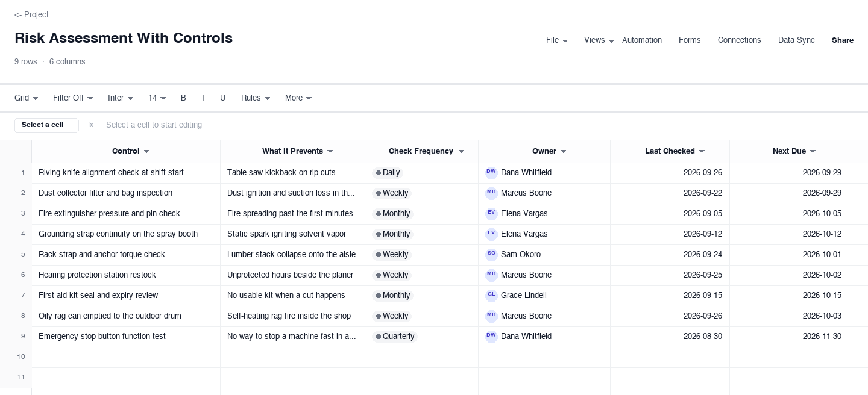Select cell 'Hearing protection station restock'
The height and width of the screenshot is (395, 868).
(126, 275)
